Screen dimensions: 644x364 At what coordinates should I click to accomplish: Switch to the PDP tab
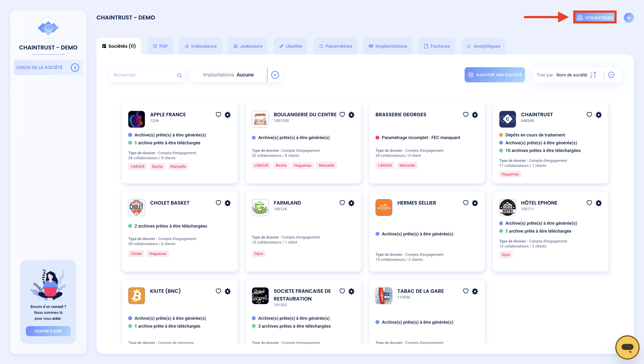click(x=160, y=46)
